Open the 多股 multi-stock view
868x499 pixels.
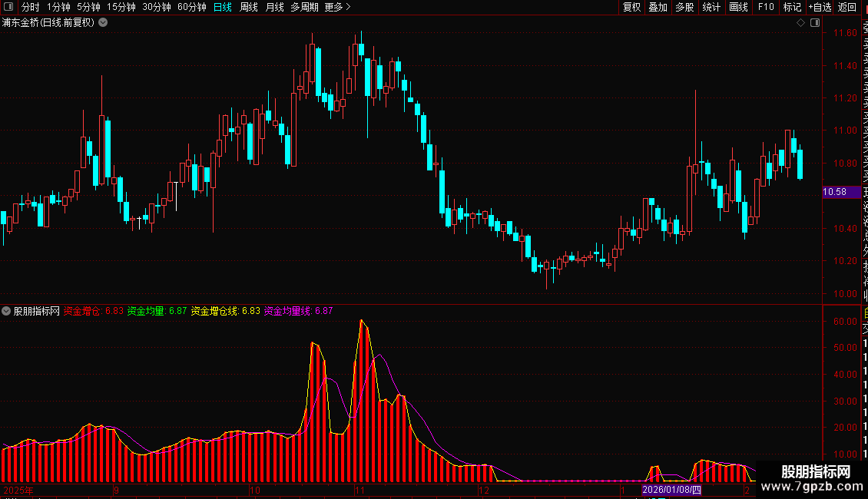[x=684, y=7]
